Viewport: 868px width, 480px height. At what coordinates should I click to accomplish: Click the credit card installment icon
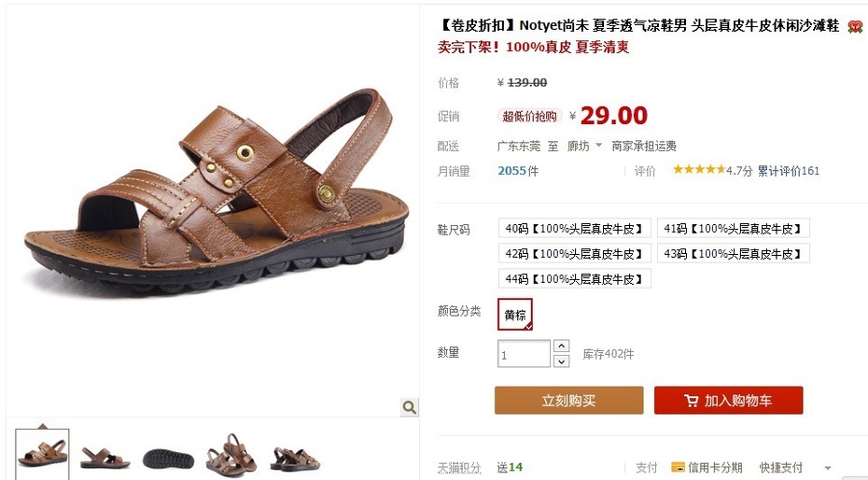(x=678, y=467)
